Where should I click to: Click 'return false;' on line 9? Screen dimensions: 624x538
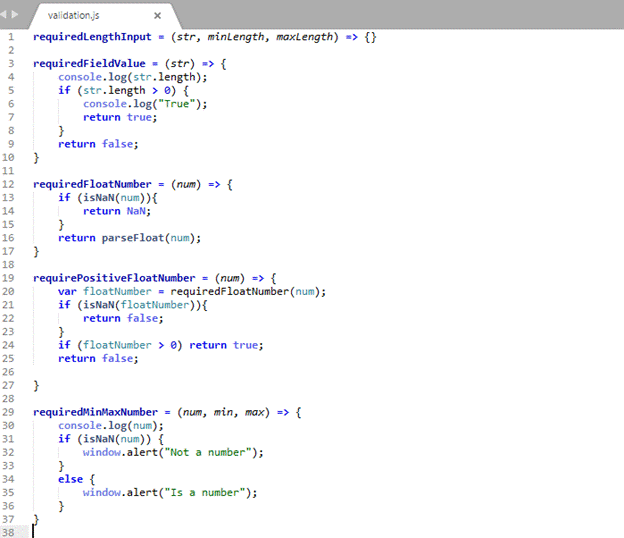(x=98, y=144)
